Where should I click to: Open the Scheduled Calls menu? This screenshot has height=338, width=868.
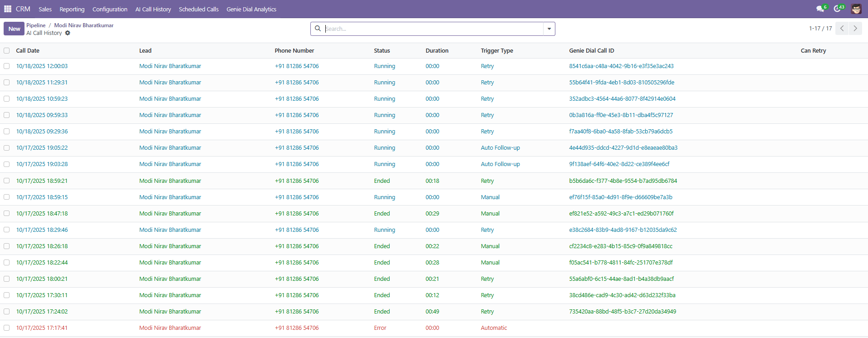click(x=199, y=9)
